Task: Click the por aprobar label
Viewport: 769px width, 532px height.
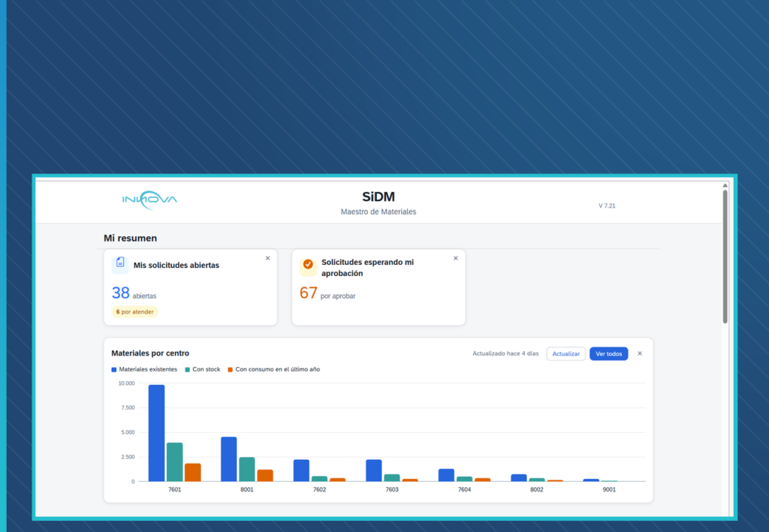Action: (338, 296)
